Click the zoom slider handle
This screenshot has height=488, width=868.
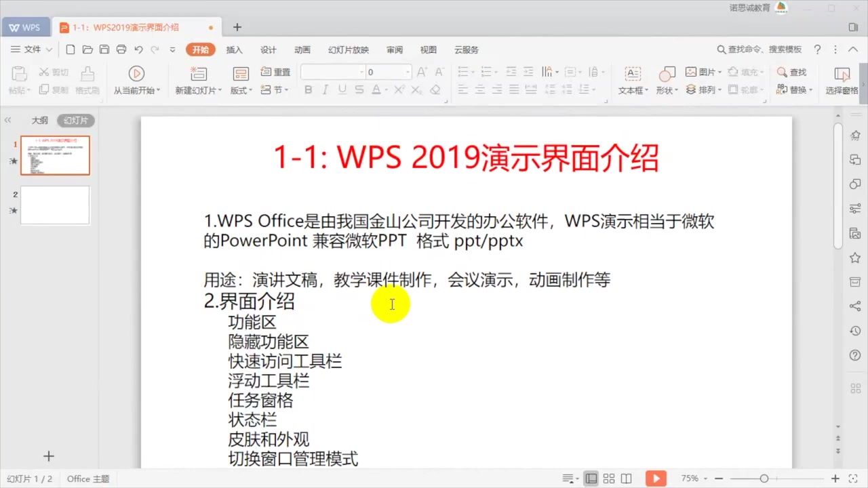coord(764,479)
